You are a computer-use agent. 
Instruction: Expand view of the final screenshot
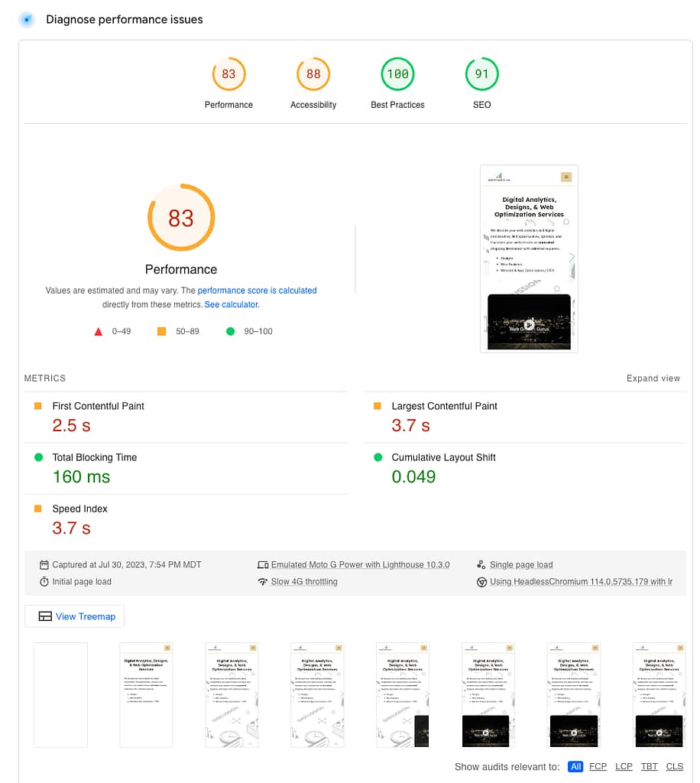653,378
